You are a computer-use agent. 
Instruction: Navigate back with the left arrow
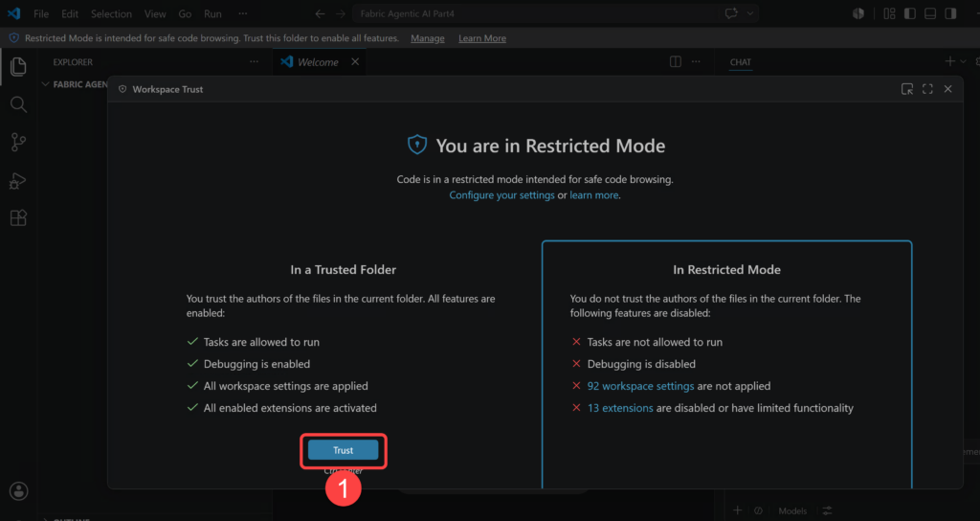(x=320, y=13)
